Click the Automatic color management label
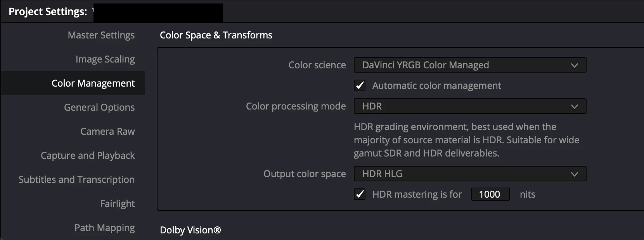The width and height of the screenshot is (644, 240). (436, 85)
